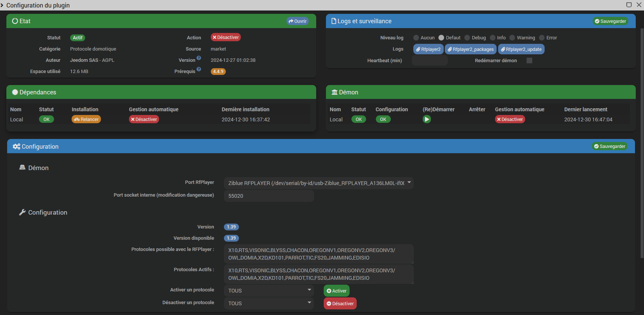Click the Actif status badge

pyautogui.click(x=78, y=37)
